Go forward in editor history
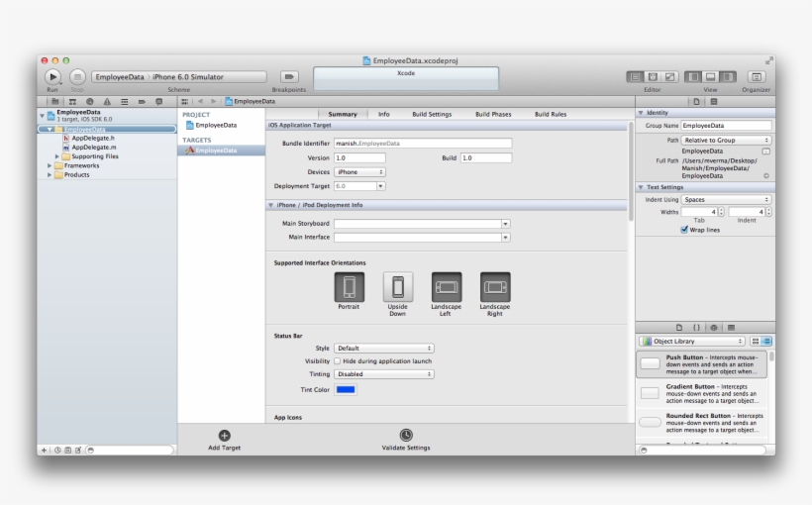The height and width of the screenshot is (505, 812). (x=213, y=102)
